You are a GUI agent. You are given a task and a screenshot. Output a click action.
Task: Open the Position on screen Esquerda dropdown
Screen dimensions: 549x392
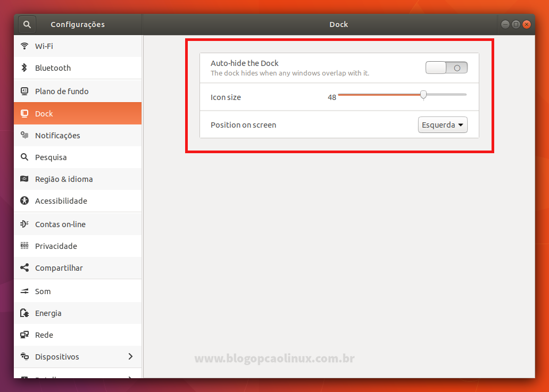click(x=443, y=125)
